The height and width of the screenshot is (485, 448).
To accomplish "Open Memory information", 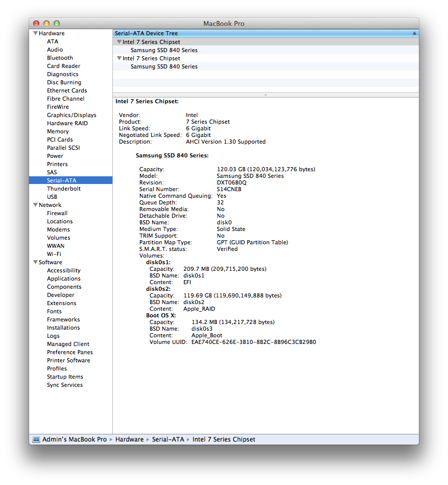I will [58, 131].
